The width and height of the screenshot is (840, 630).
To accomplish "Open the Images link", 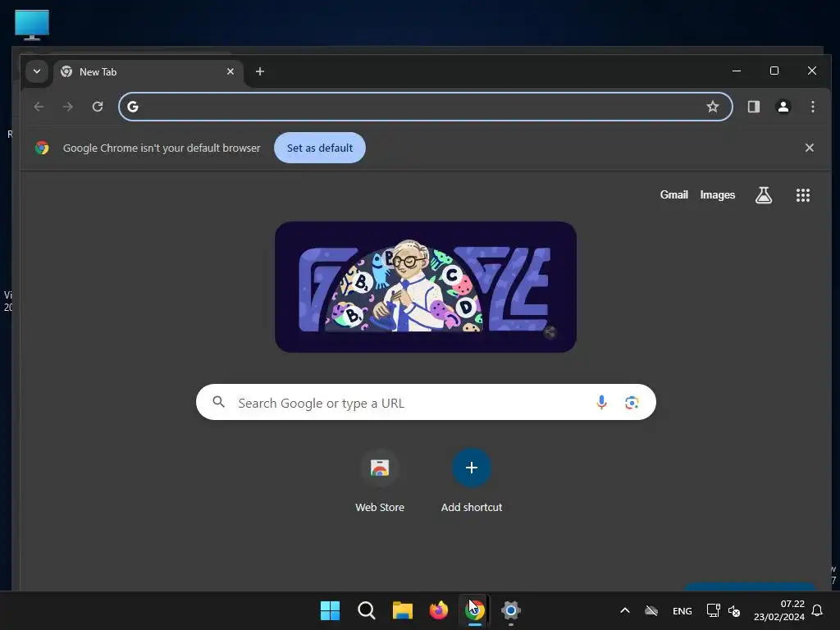I will tap(717, 195).
